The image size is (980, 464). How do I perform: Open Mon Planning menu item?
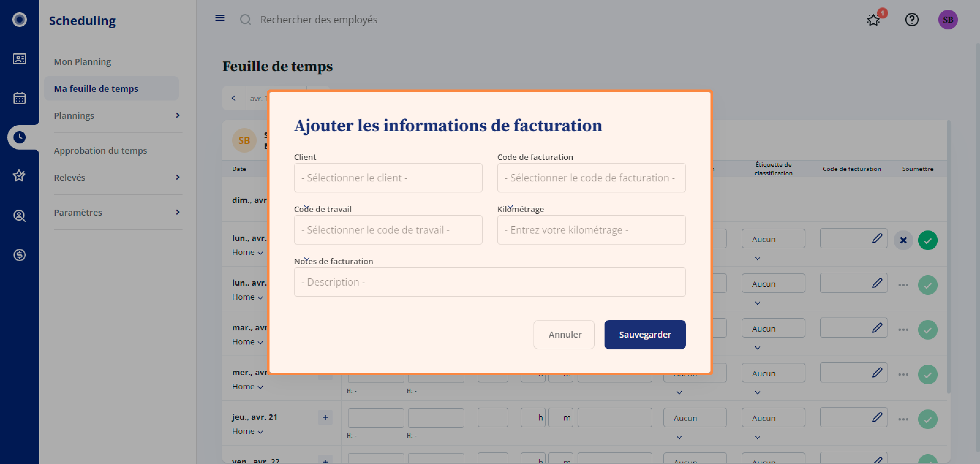tap(83, 62)
